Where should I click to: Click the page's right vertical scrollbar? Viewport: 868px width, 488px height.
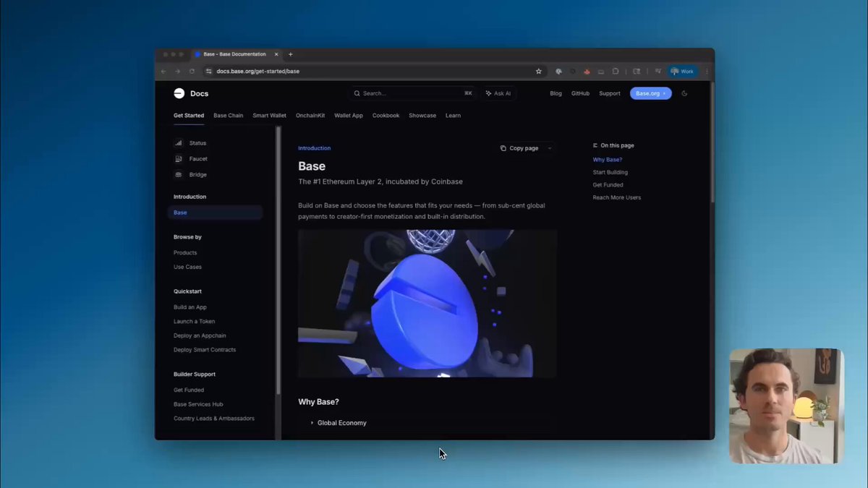712,141
